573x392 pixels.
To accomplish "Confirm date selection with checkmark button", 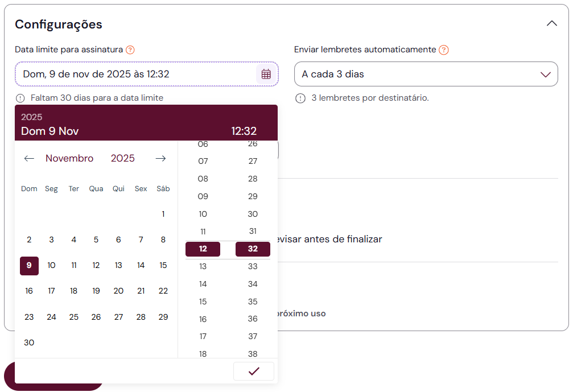I will (x=254, y=371).
